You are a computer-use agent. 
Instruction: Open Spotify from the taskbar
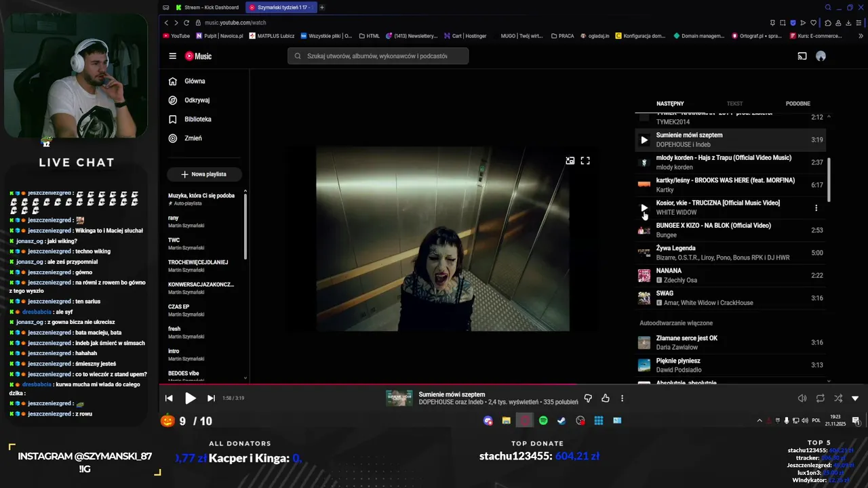543,421
